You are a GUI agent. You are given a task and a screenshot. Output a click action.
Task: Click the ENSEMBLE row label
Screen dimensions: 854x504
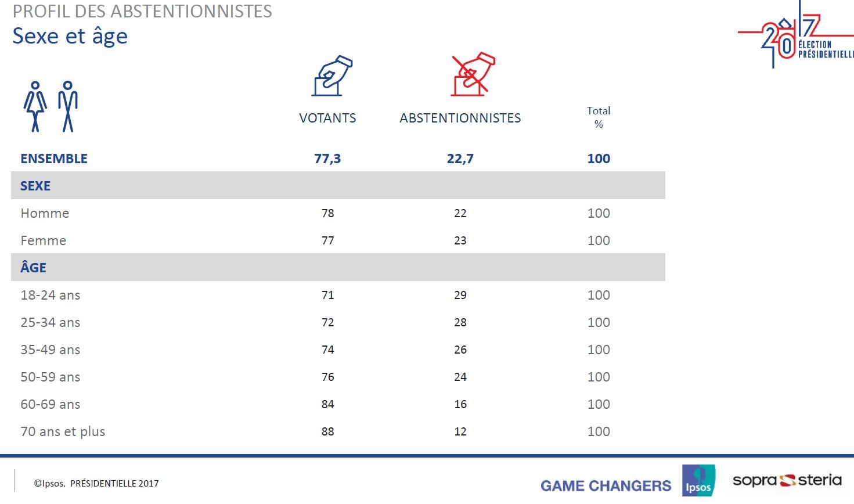[54, 159]
